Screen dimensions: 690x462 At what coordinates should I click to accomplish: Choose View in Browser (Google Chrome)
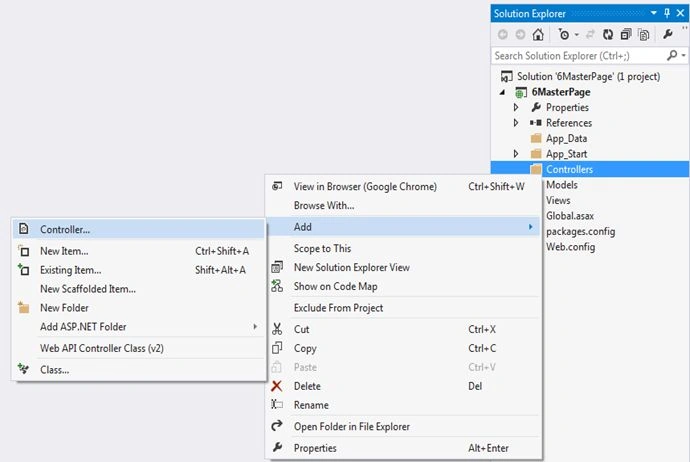(x=403, y=187)
